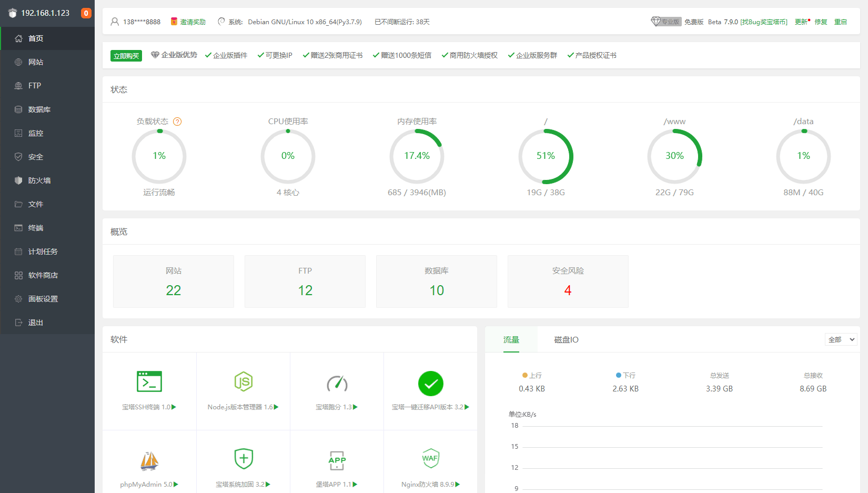Open the 首页 home icon in sidebar

tap(18, 38)
